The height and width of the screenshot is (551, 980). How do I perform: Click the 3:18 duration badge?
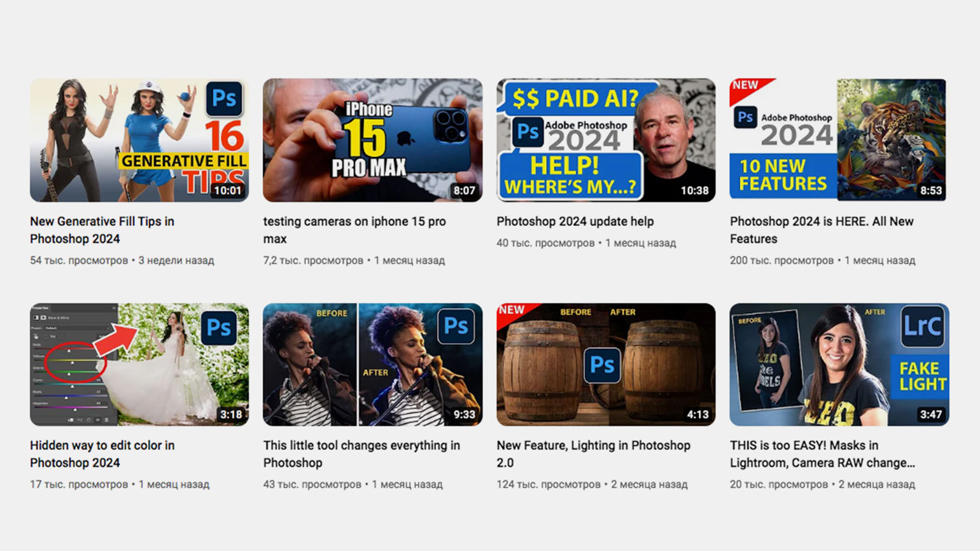point(230,414)
